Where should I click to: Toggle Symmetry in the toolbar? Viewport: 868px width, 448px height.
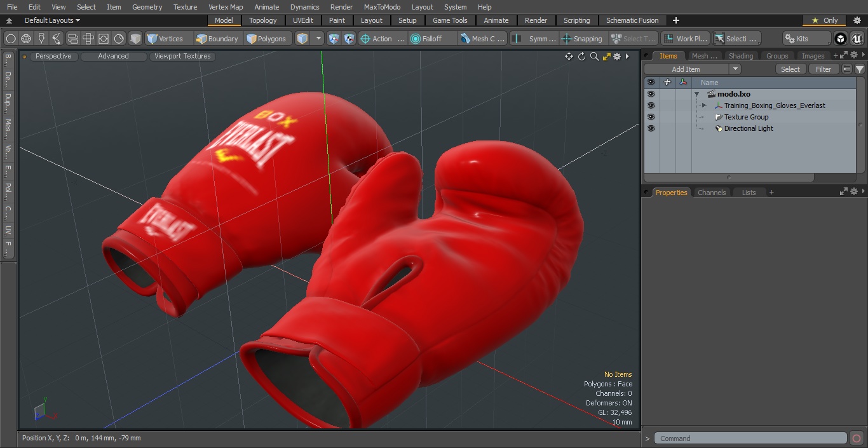[535, 39]
